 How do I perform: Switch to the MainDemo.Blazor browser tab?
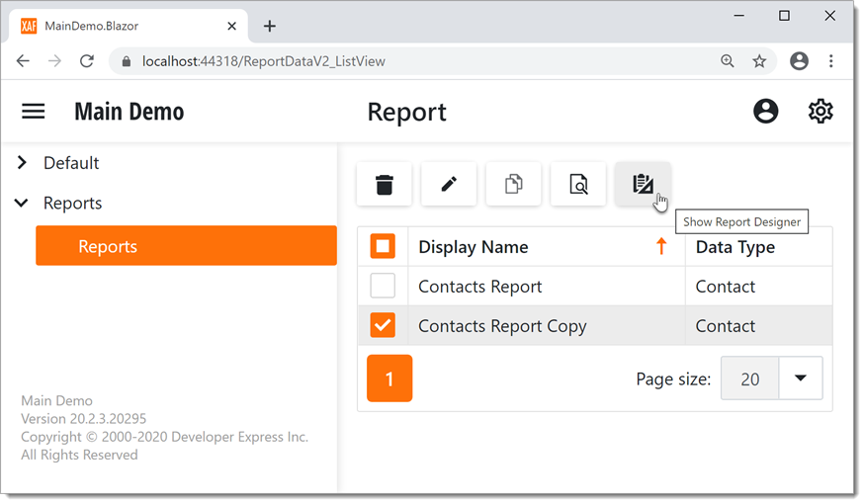[128, 26]
